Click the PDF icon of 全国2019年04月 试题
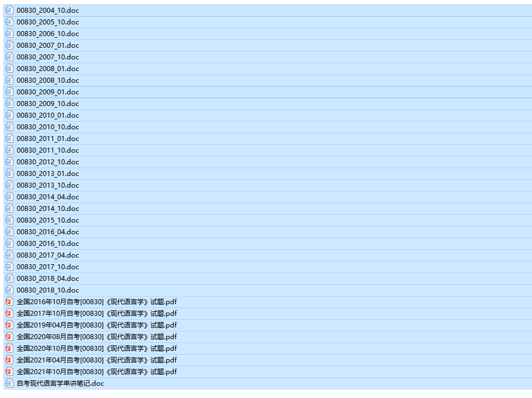Screen dimensions: 532x398 point(9,325)
